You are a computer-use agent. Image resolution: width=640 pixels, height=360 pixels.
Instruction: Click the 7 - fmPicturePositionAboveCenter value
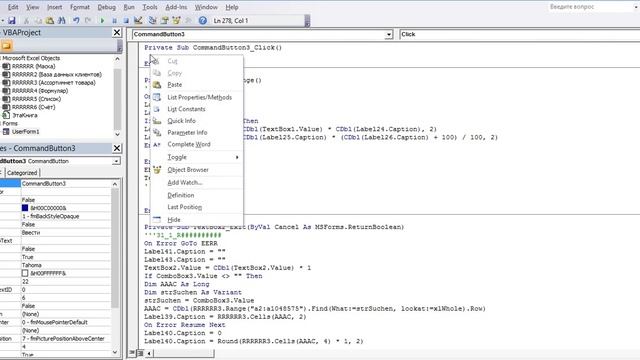66,339
